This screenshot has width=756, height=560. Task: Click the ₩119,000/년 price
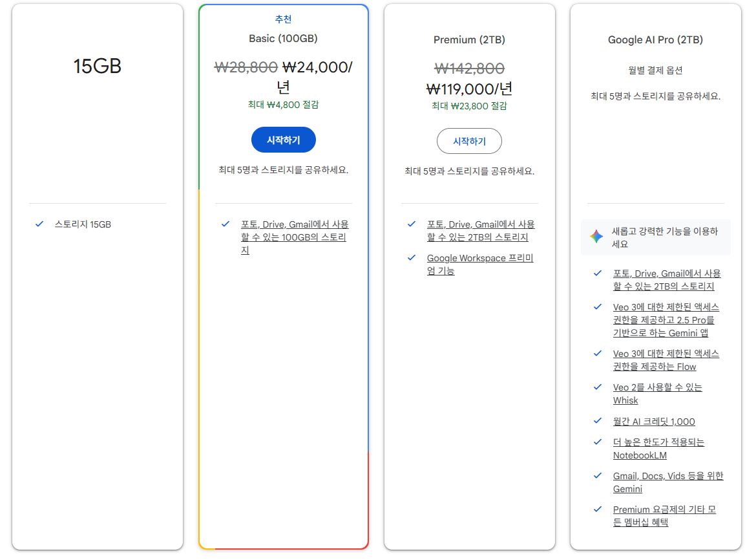pos(469,89)
